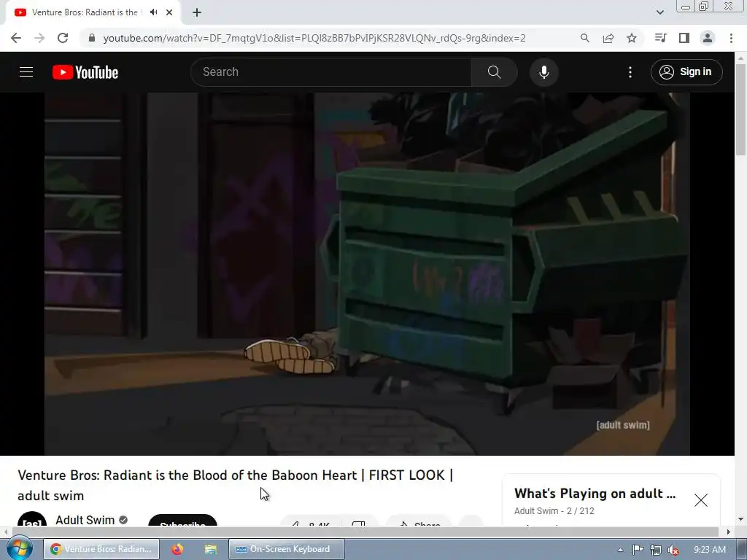Bookmark this page with the star icon

632,38
